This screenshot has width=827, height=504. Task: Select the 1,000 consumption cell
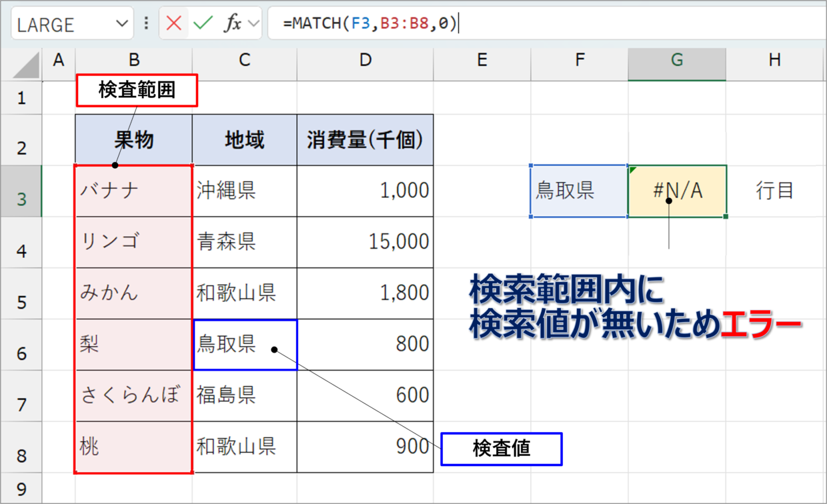click(x=365, y=191)
